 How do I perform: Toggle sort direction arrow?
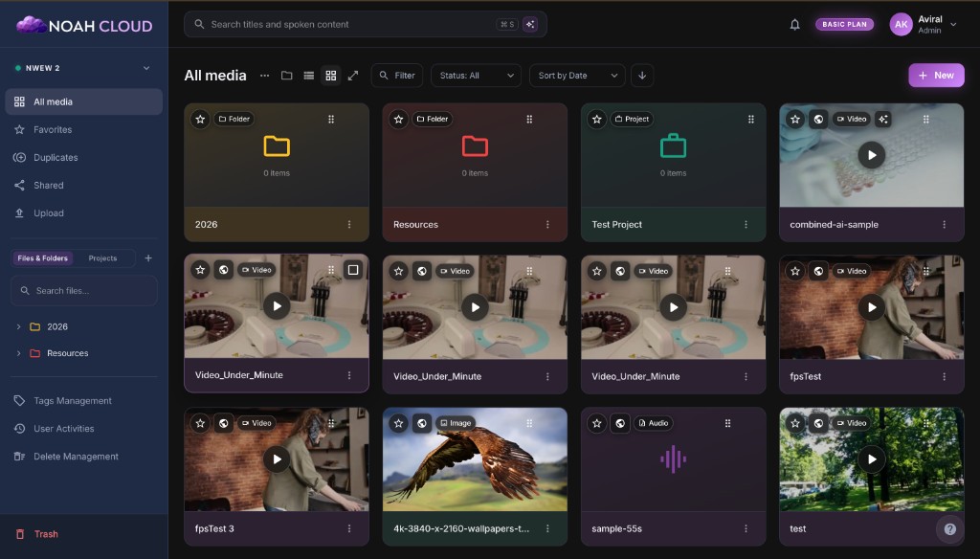[642, 76]
